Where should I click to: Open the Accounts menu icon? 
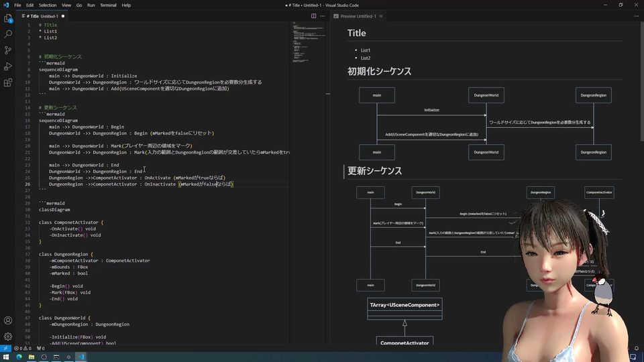pos(8,320)
